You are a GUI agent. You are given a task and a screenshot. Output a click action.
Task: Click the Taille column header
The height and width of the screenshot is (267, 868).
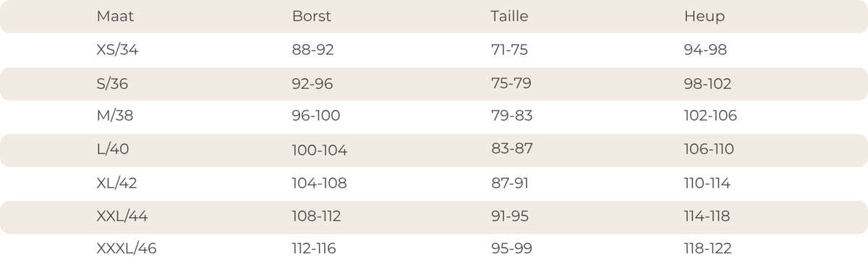(509, 16)
